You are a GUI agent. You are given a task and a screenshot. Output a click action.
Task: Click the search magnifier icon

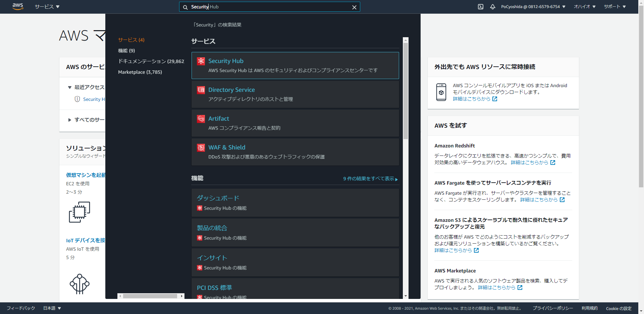185,7
